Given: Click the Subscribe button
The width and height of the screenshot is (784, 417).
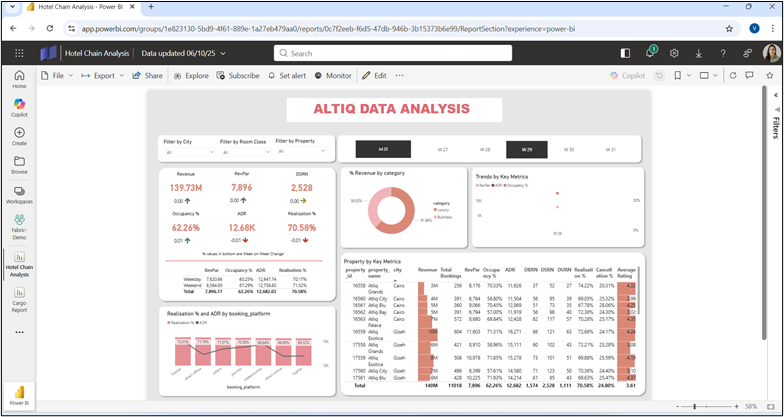Looking at the screenshot, I should click(x=237, y=75).
